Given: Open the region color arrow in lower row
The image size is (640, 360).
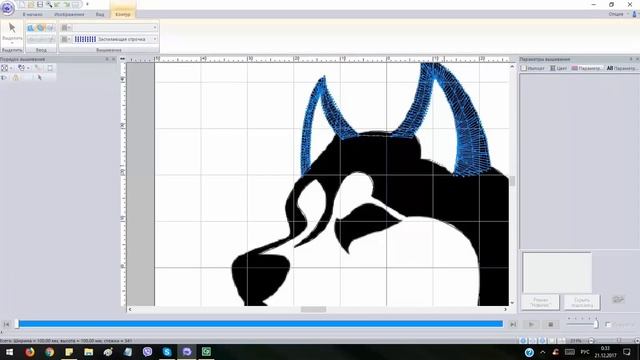Looking at the screenshot, I should pos(70,39).
